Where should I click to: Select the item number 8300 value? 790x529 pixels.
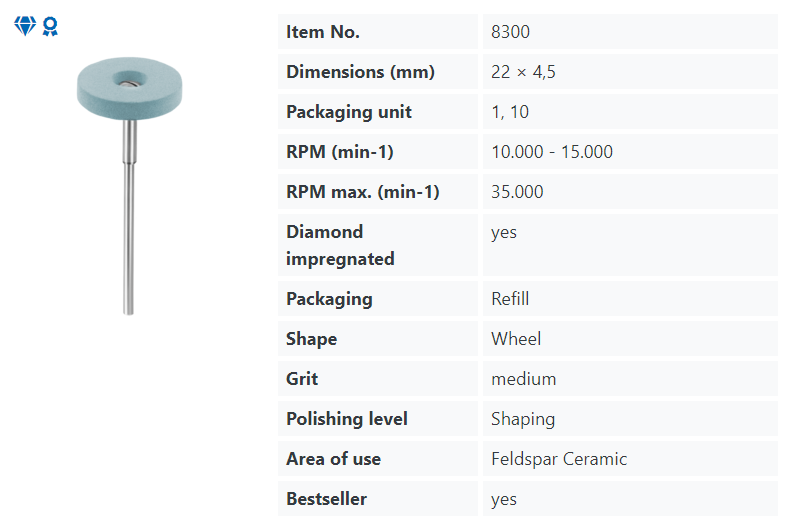point(510,32)
